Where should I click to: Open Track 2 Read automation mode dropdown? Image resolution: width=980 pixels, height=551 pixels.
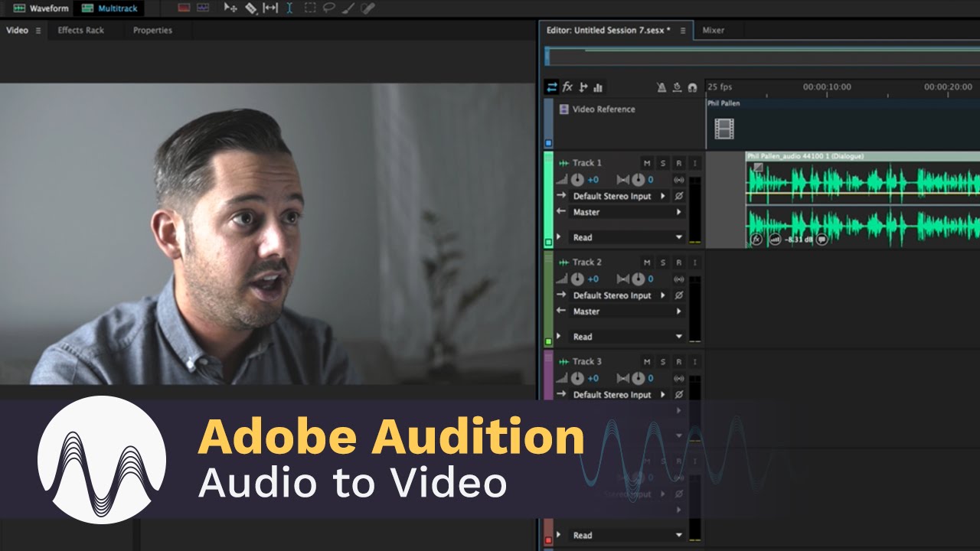coord(626,337)
